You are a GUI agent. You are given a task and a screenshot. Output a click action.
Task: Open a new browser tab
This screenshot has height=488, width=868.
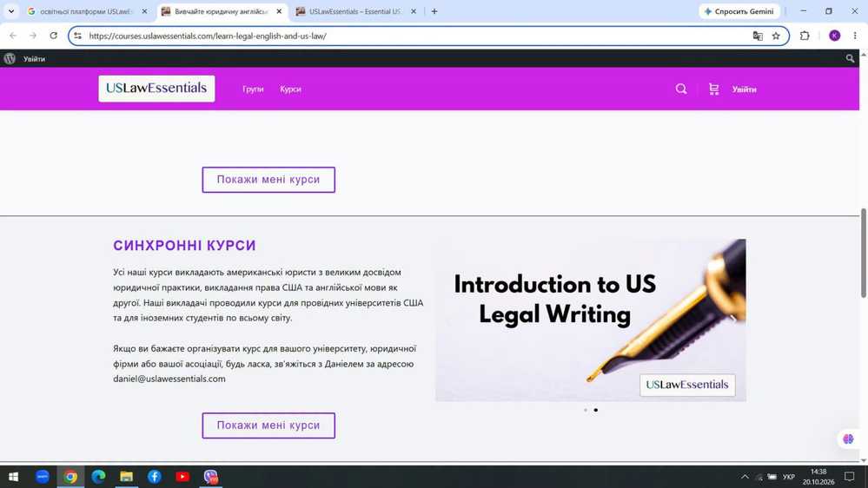(434, 11)
